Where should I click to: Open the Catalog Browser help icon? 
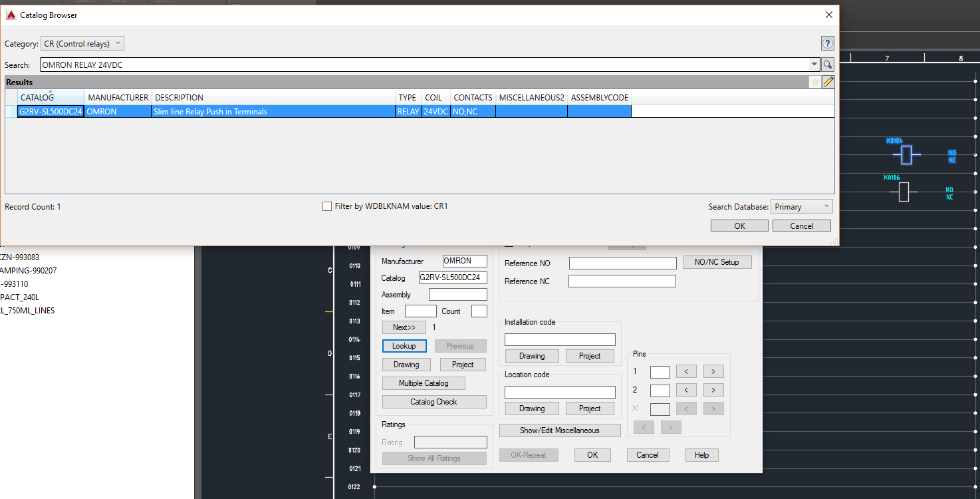(828, 43)
